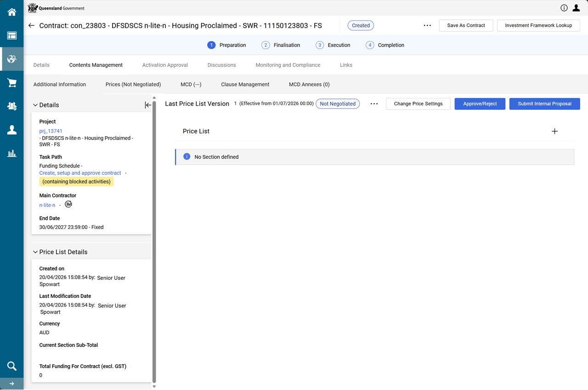Collapse the left details panel
Image resolution: width=588 pixels, height=390 pixels.
click(x=148, y=105)
